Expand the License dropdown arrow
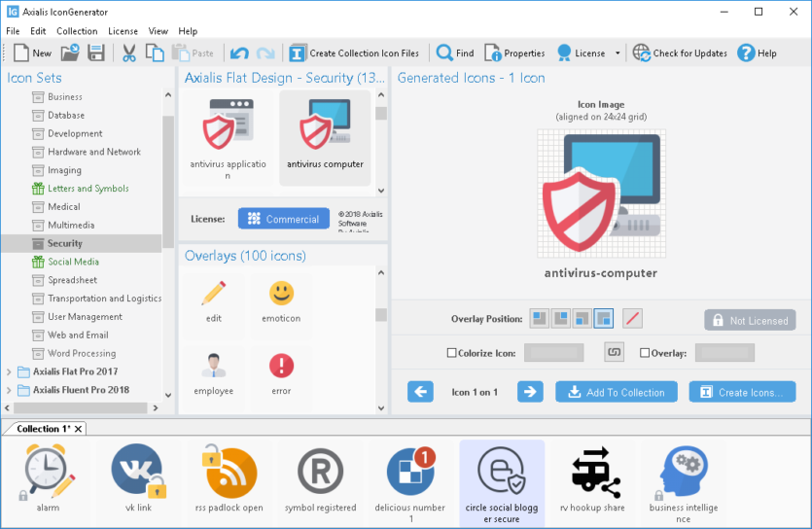This screenshot has width=812, height=529. click(x=618, y=53)
